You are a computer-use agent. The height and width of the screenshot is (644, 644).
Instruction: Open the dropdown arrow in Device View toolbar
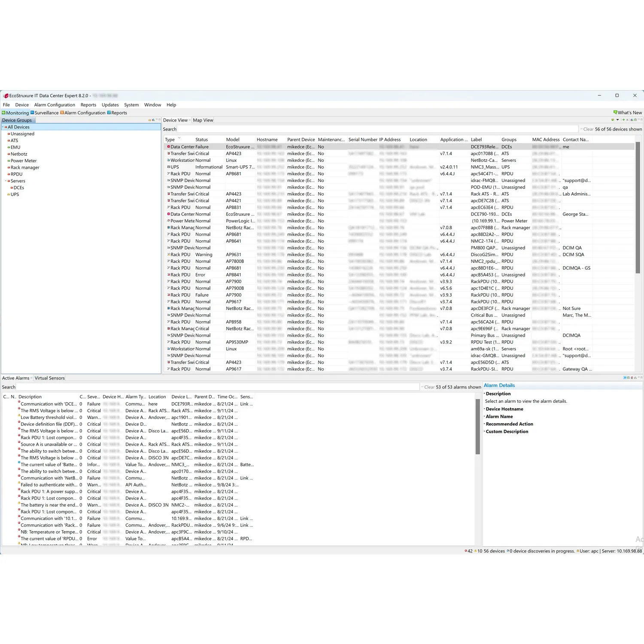pos(617,120)
